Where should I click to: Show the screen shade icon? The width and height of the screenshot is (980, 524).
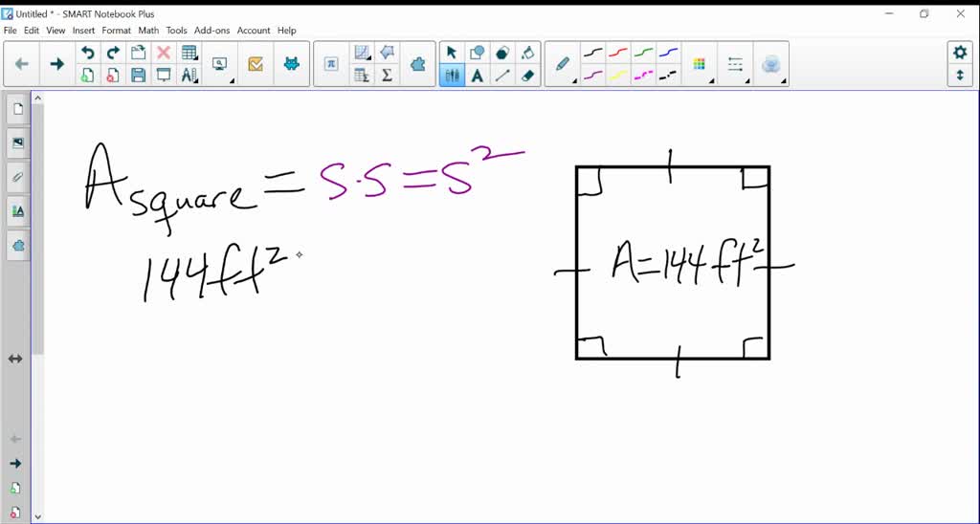[163, 76]
